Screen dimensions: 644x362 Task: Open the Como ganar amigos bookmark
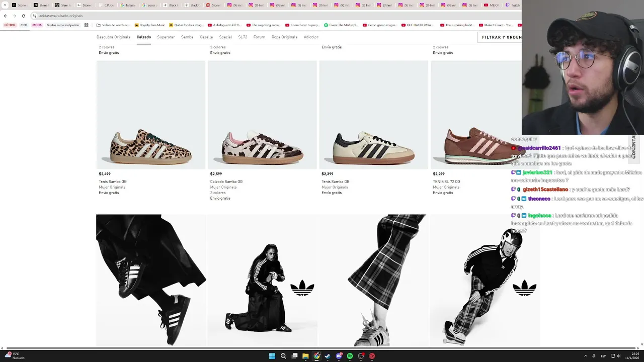(380, 25)
